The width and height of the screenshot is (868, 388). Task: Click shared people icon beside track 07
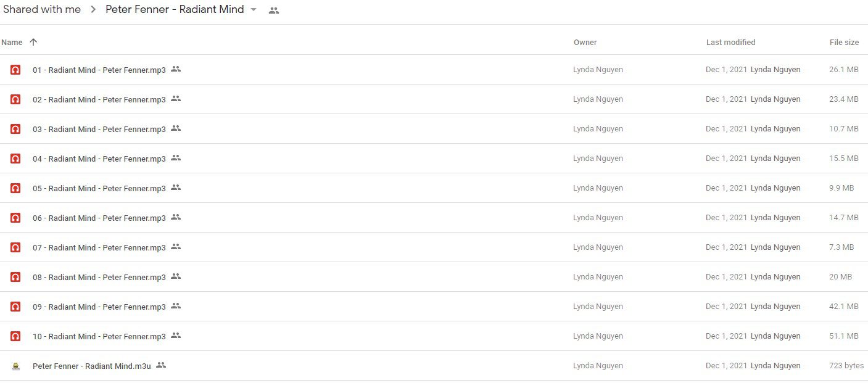click(176, 247)
